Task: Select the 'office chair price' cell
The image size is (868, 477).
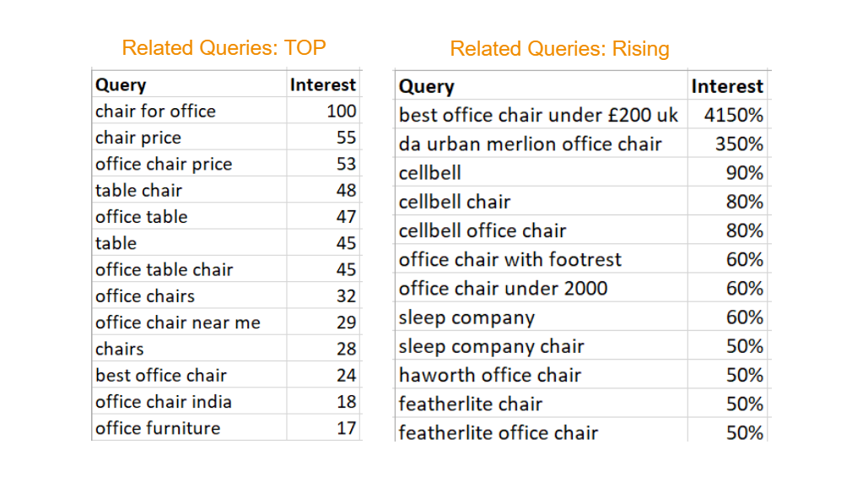Action: click(x=164, y=165)
